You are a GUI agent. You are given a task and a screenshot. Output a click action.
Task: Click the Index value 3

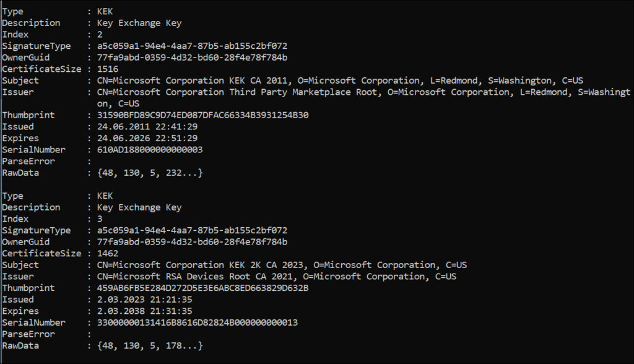[100, 219]
